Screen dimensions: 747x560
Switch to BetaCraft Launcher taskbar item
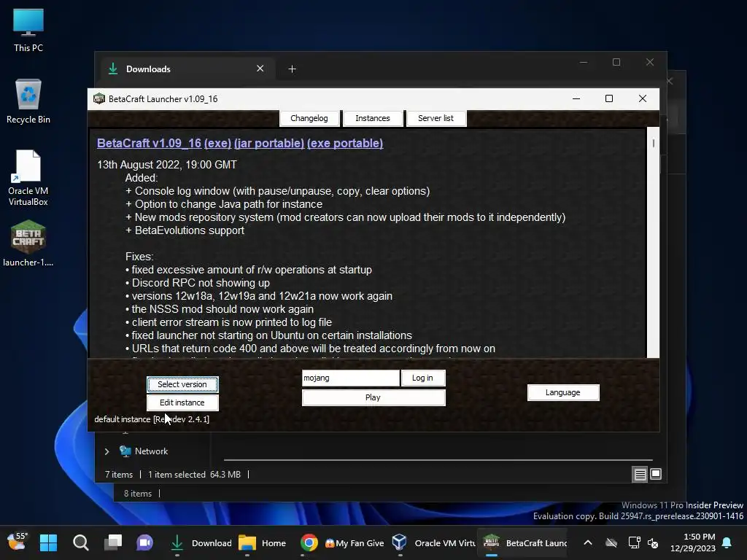click(524, 542)
